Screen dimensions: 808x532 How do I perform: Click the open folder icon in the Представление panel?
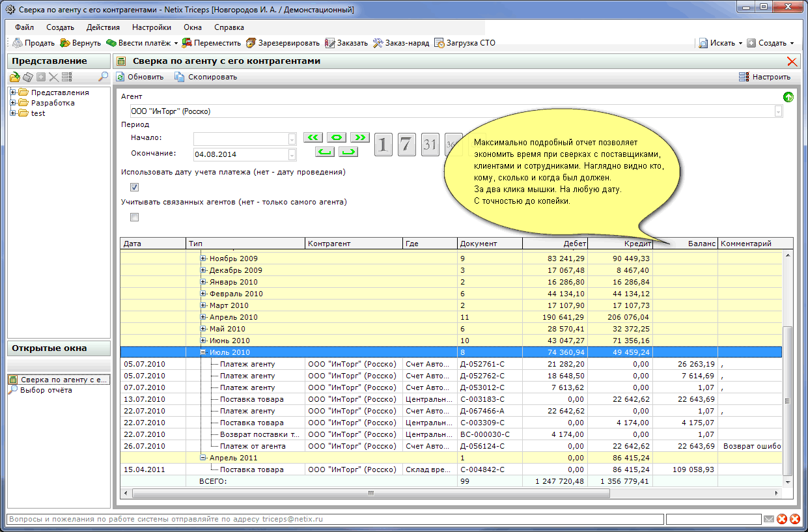pos(15,77)
